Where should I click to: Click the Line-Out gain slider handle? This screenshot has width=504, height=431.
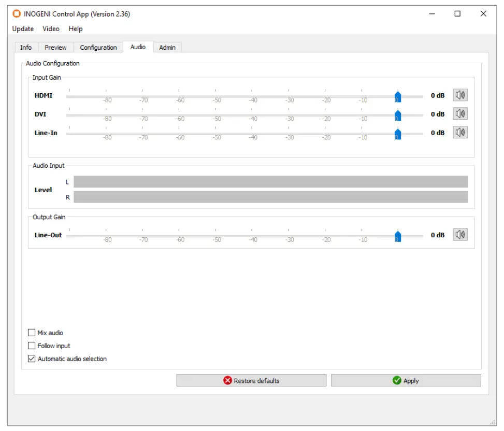click(398, 236)
